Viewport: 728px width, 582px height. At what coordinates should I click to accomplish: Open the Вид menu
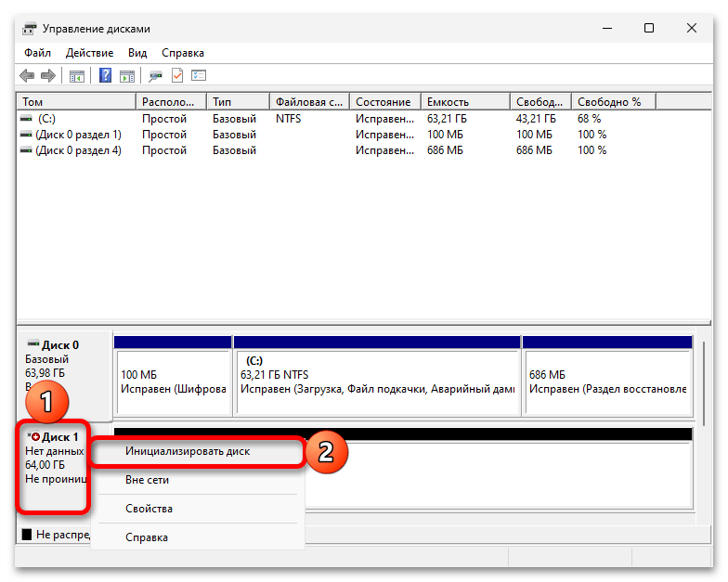137,53
